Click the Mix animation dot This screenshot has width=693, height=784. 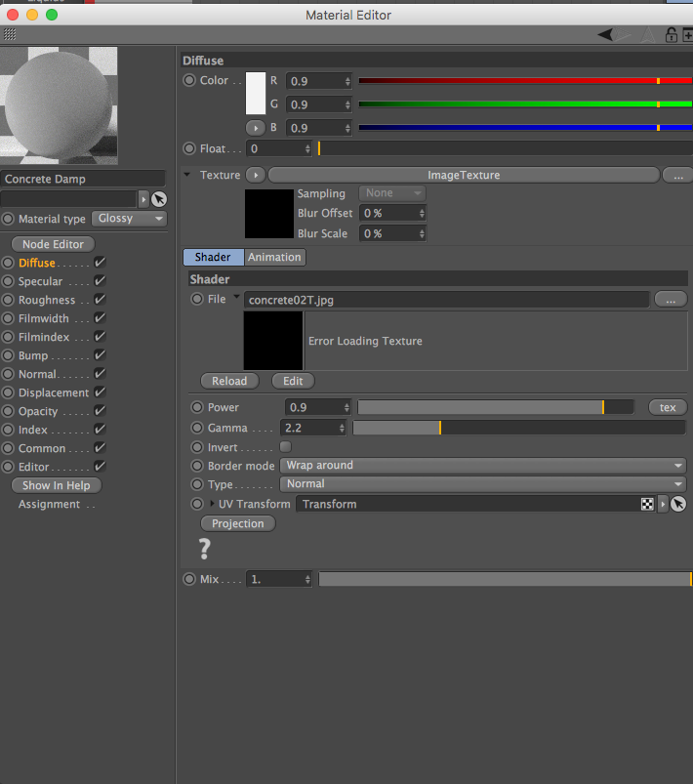coord(189,579)
